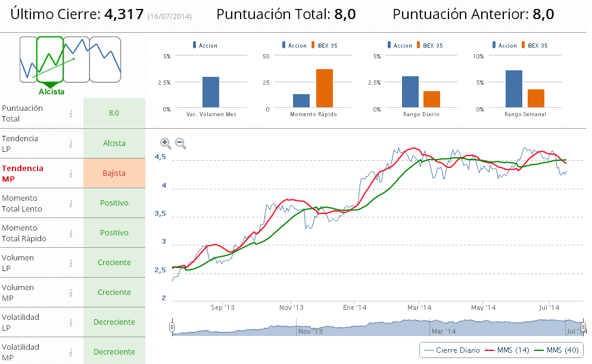
Task: Zoom out of the price chart
Action: [180, 143]
